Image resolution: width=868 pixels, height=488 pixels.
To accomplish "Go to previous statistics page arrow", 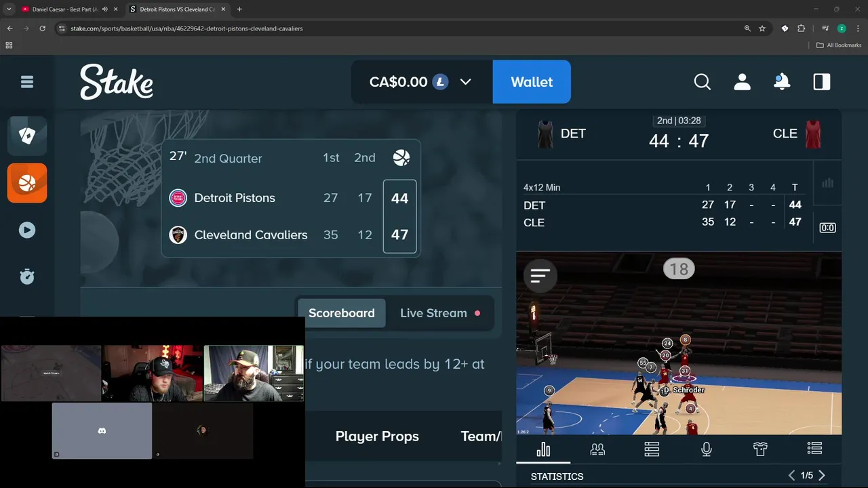I will coord(791,476).
